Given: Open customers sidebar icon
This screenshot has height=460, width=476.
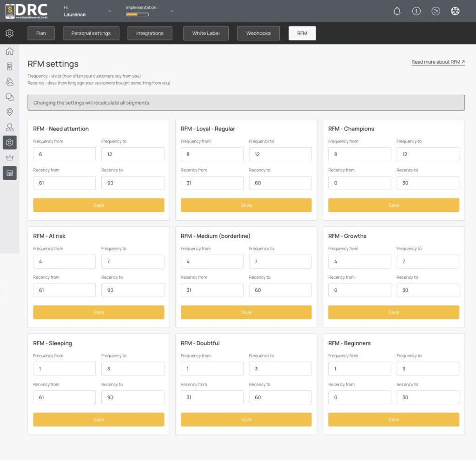Looking at the screenshot, I should click(x=10, y=82).
